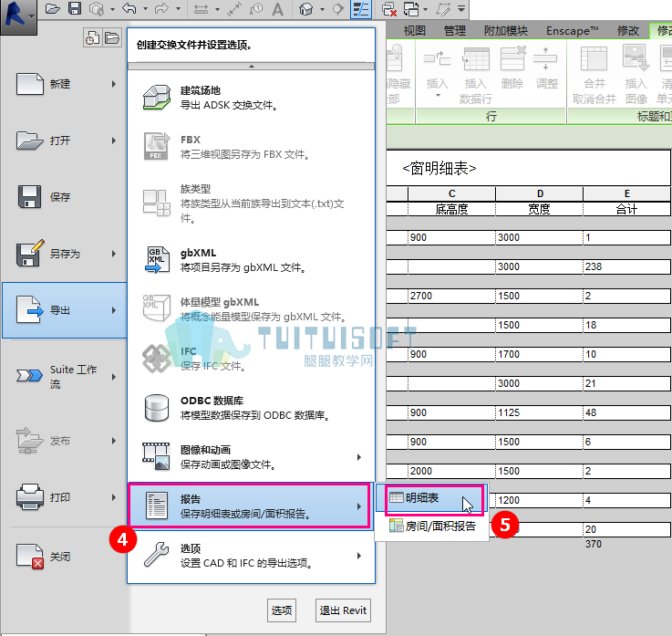Screen dimensions: 672x636
Task: Select 明细表 in report submenu
Action: [431, 498]
